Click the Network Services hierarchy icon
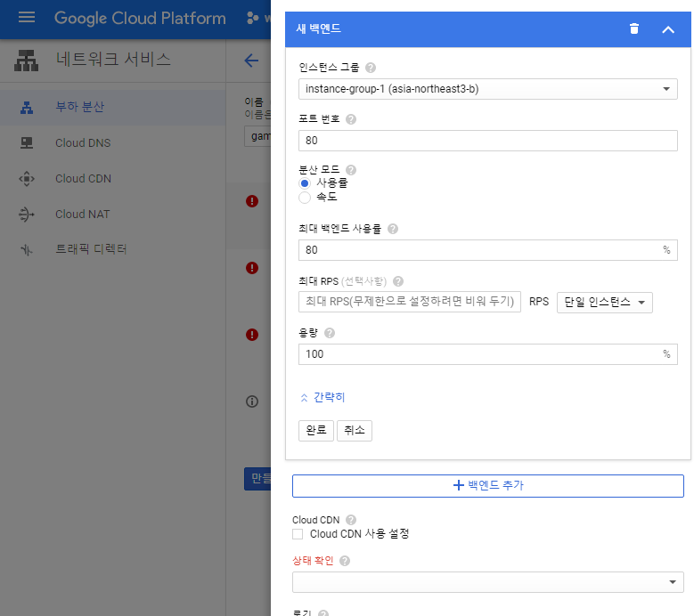This screenshot has width=694, height=616. [x=26, y=61]
